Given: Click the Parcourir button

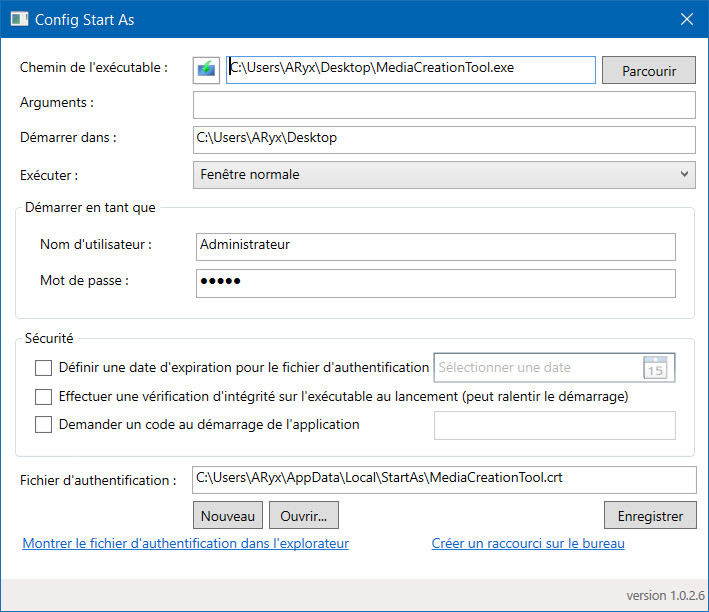Looking at the screenshot, I should (649, 70).
